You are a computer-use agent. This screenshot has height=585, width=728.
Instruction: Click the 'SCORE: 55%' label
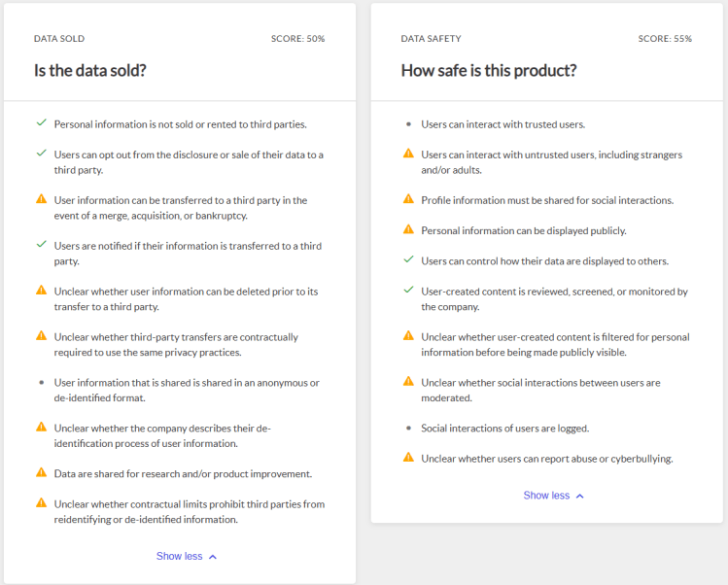[x=665, y=39]
